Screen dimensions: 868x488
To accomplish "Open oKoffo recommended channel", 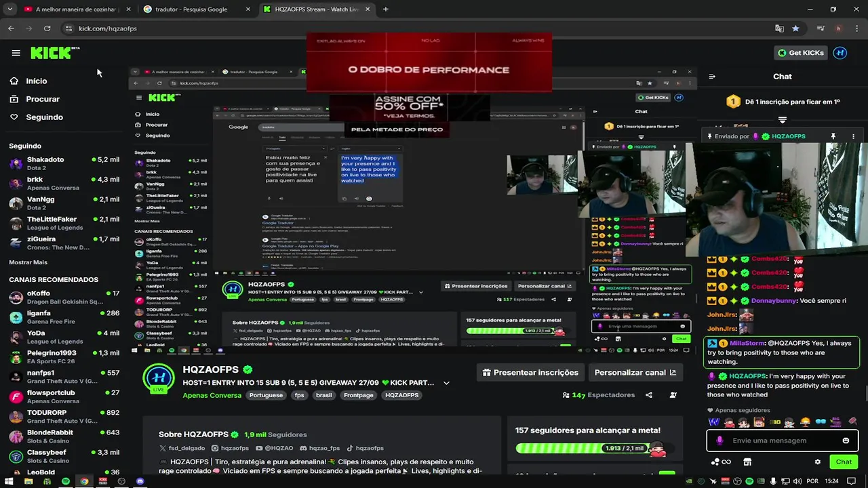I will (64, 297).
